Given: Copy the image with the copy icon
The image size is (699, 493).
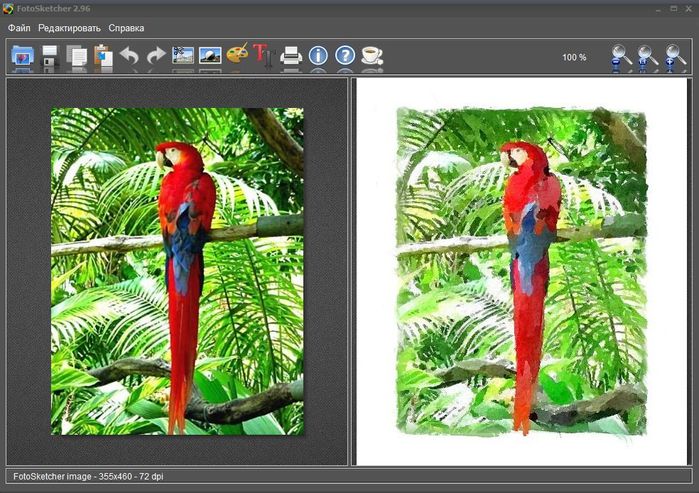Looking at the screenshot, I should [x=76, y=56].
